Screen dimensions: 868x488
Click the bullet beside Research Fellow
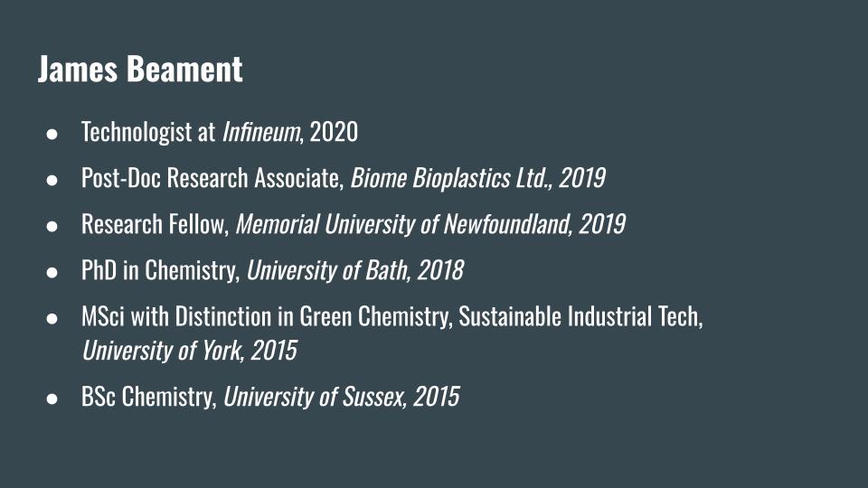(x=52, y=225)
